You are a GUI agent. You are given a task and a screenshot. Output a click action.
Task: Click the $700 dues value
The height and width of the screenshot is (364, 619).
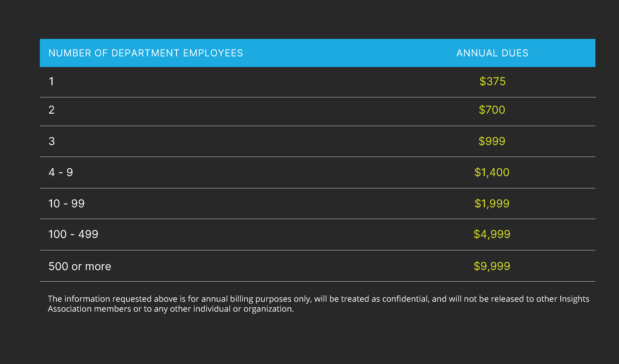492,110
